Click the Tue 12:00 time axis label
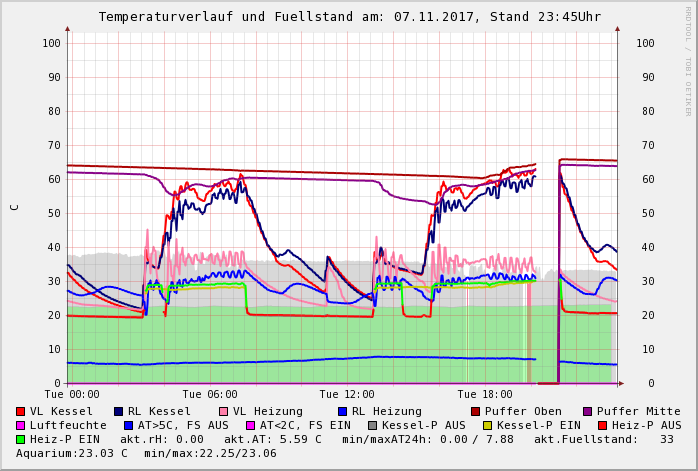This screenshot has width=698, height=471. (x=347, y=395)
